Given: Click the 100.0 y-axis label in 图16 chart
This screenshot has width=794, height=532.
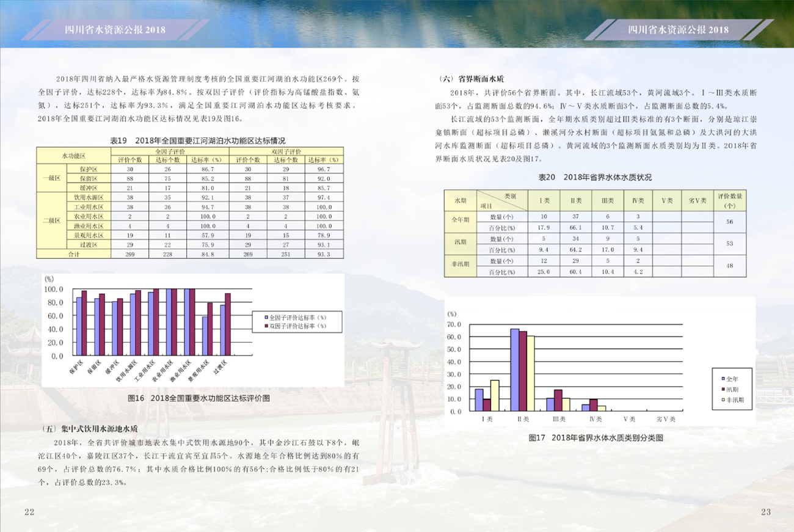Looking at the screenshot, I should (53, 290).
